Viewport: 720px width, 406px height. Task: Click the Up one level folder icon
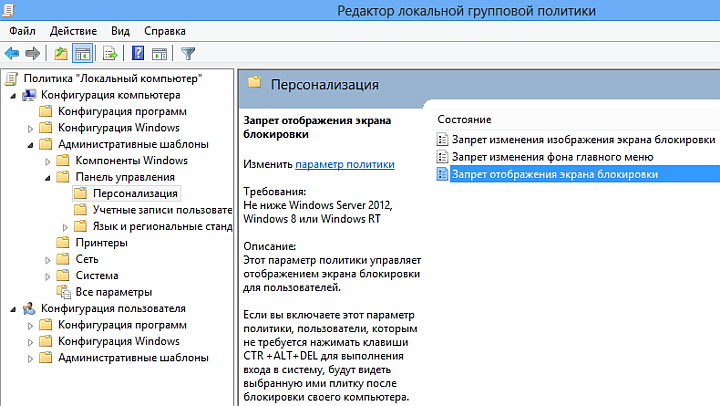(x=61, y=53)
